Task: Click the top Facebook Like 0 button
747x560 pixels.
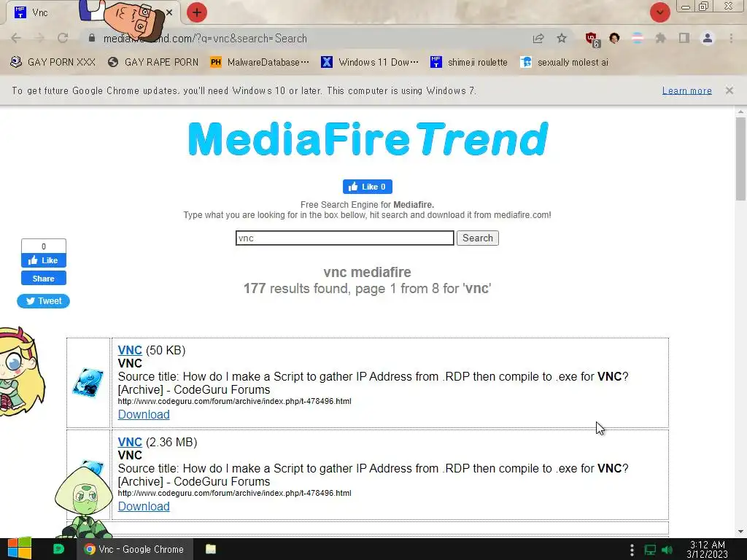Action: click(x=368, y=187)
